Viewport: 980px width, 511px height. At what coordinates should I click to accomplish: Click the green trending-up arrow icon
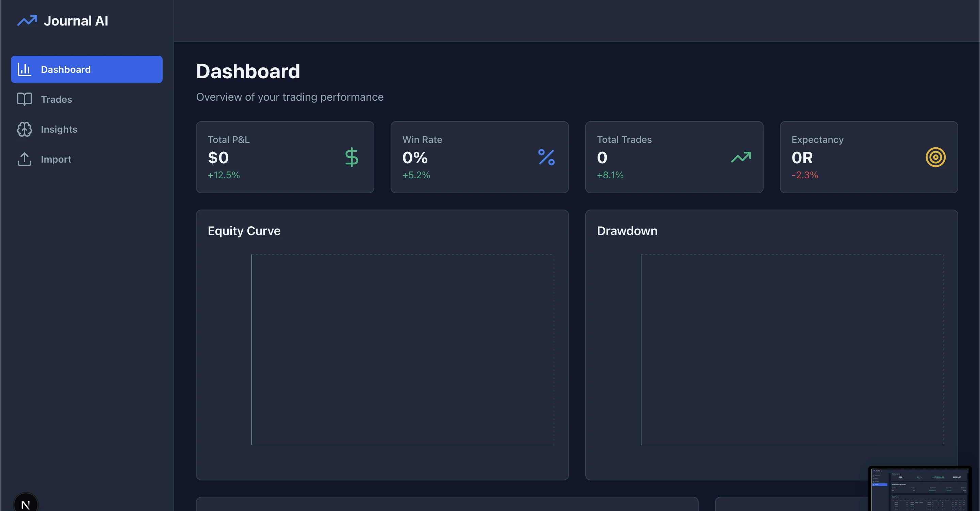click(x=741, y=157)
